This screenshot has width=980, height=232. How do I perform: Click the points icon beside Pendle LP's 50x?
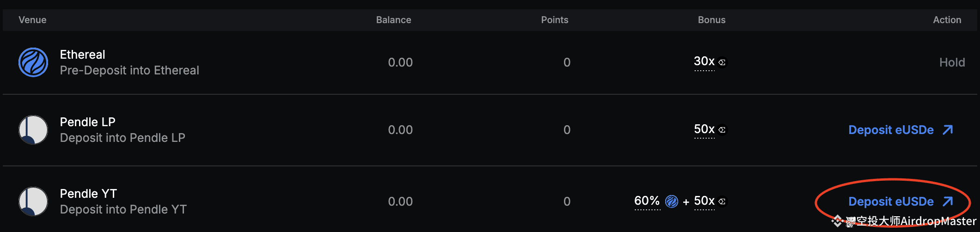[x=722, y=130]
